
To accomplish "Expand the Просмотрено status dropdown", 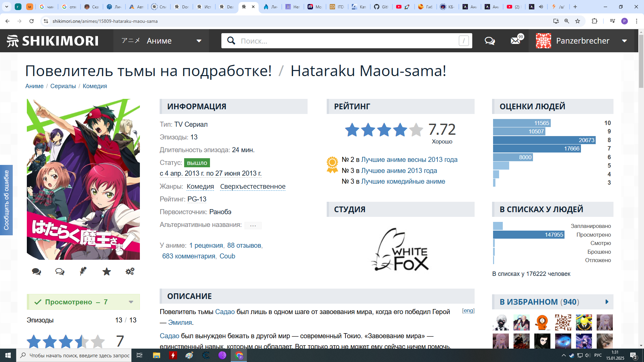I will tap(131, 302).
